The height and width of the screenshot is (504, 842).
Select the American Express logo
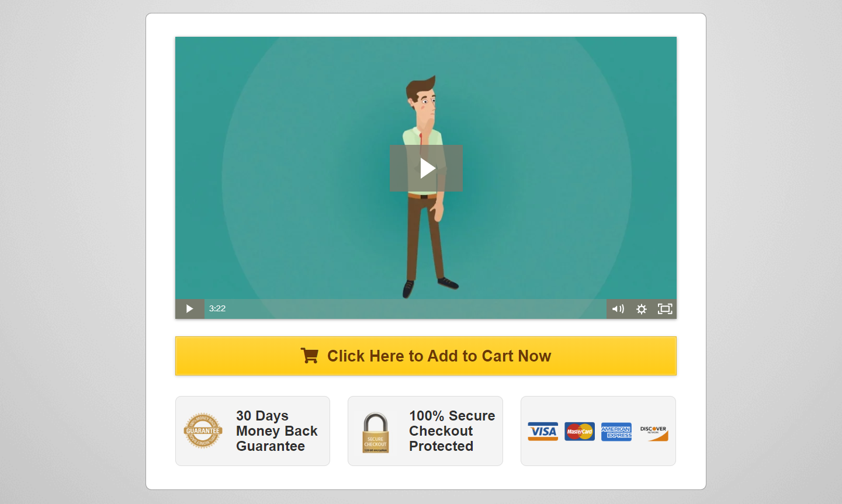click(616, 432)
